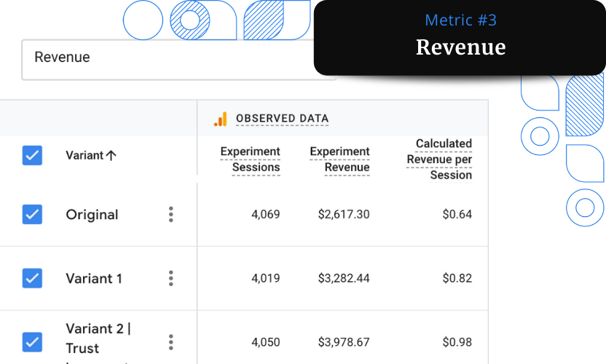This screenshot has width=606, height=364.
Task: Click the $3,978.67 revenue value
Action: click(x=344, y=342)
